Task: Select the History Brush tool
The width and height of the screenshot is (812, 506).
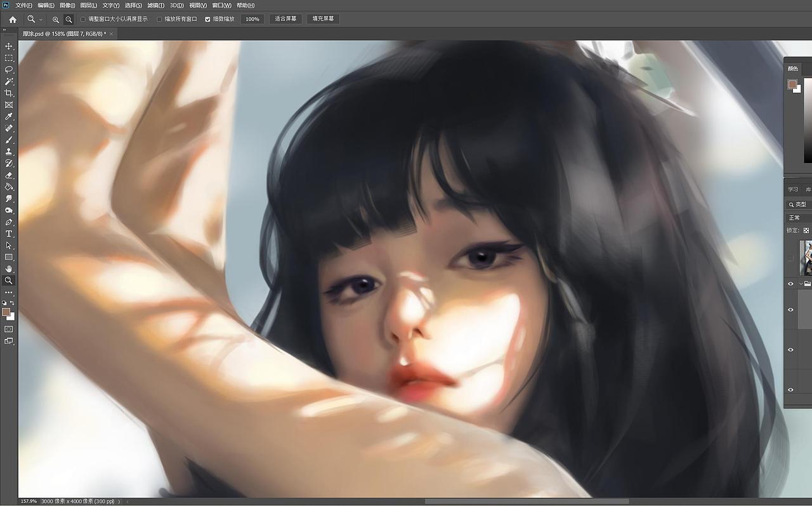Action: 9,163
